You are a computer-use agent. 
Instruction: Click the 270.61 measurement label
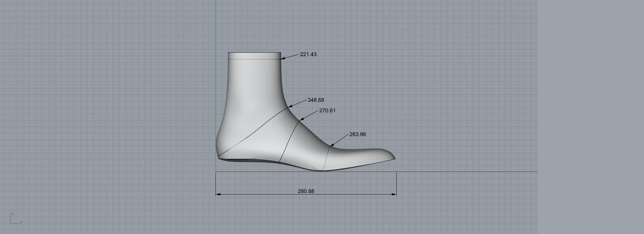[x=327, y=111]
